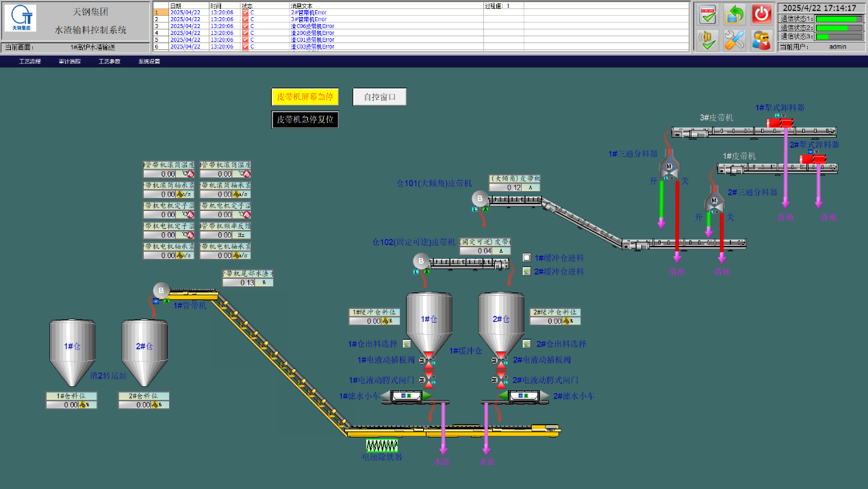Uncheck the 2#缓冲仓进料 checkbox

pos(526,272)
